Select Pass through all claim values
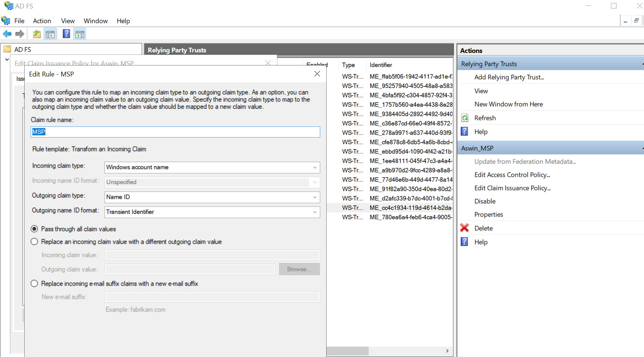 (x=35, y=229)
